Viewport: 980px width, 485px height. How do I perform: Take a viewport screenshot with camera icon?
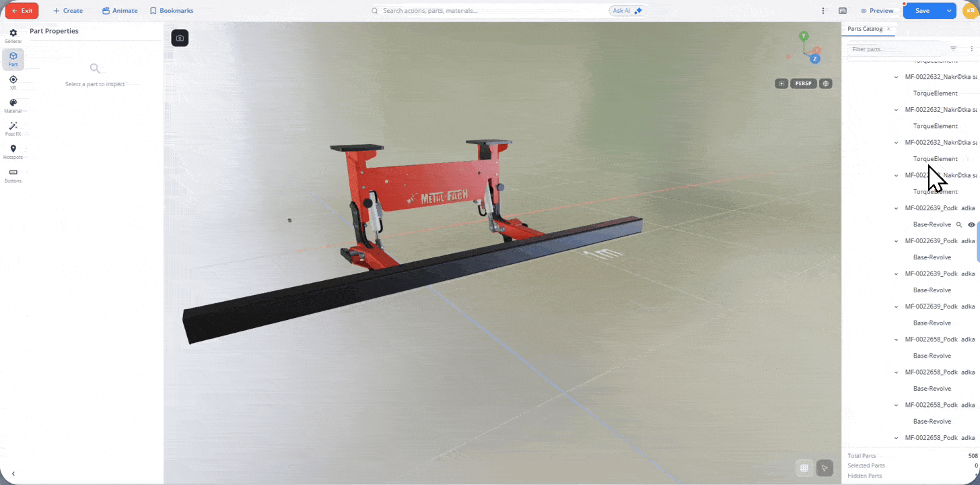(x=180, y=38)
